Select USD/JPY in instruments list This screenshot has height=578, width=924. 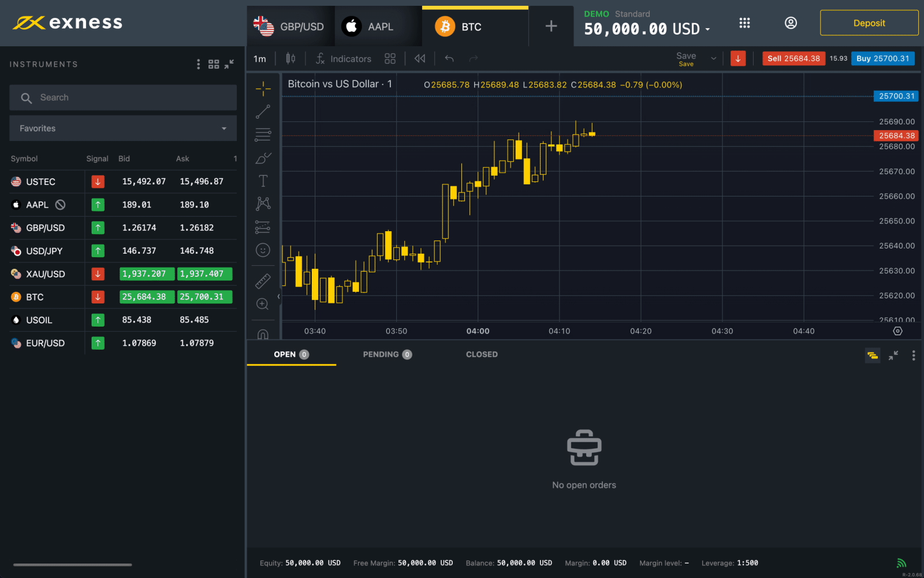coord(123,251)
